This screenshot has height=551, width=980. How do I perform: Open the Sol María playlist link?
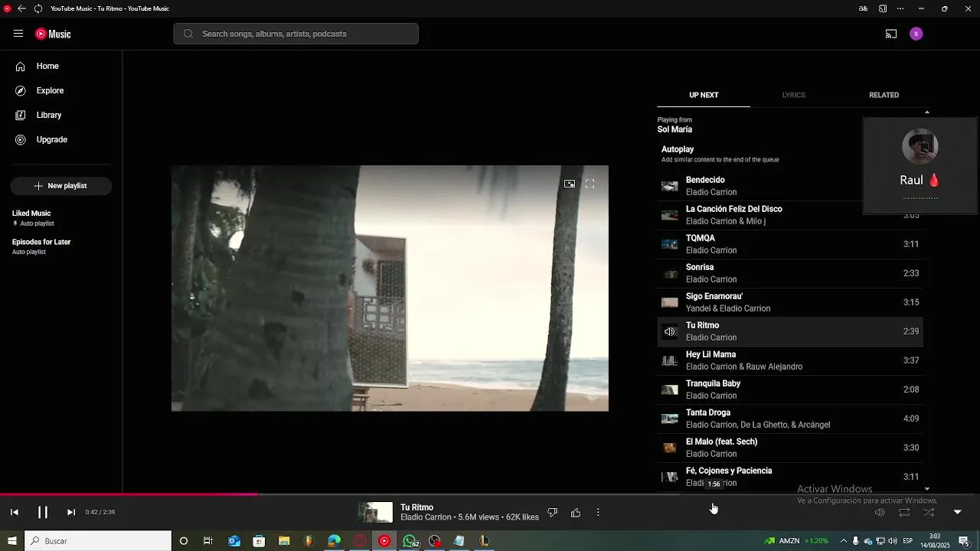pyautogui.click(x=675, y=130)
